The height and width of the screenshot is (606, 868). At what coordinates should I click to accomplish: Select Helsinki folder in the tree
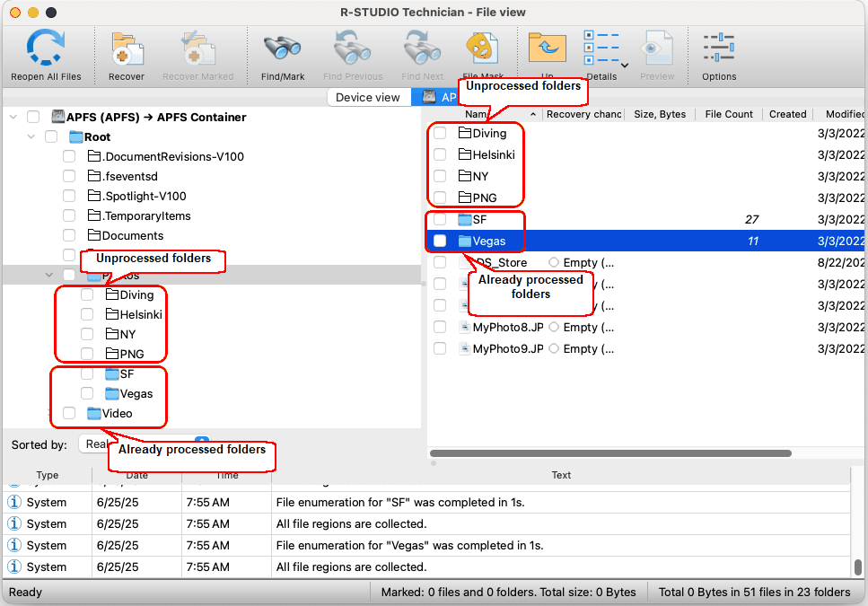141,314
